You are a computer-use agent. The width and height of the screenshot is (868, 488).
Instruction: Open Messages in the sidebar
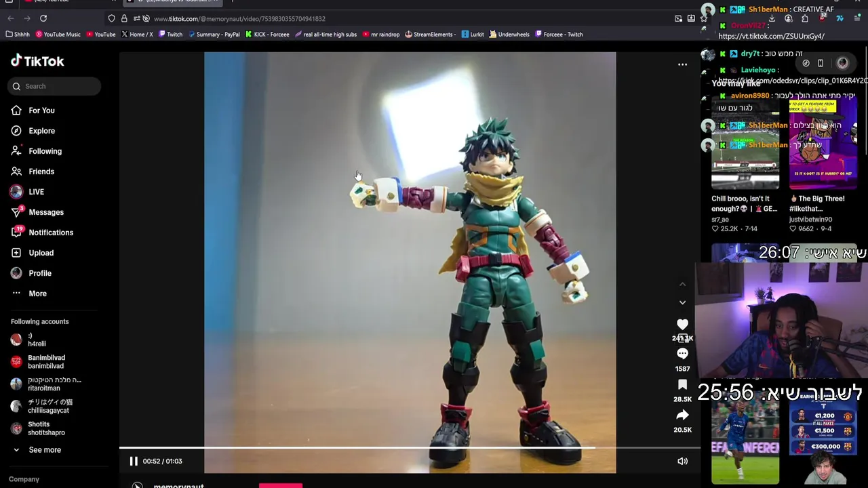(37, 212)
